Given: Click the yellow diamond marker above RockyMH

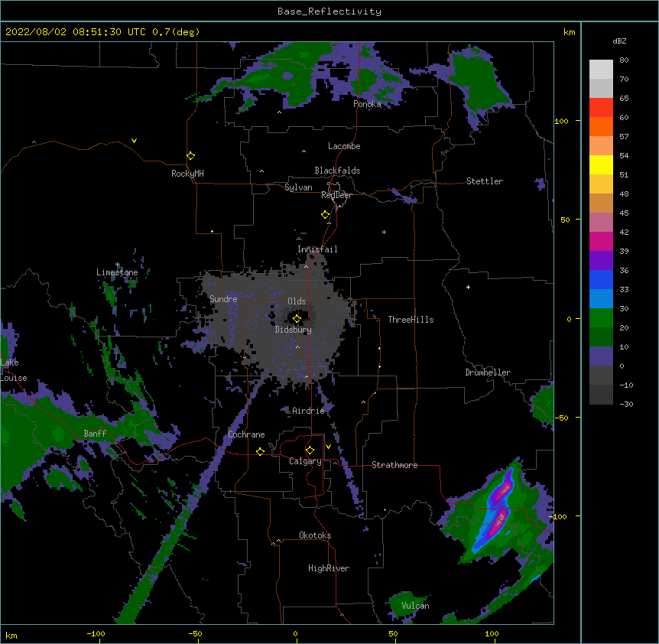Looking at the screenshot, I should tap(190, 156).
